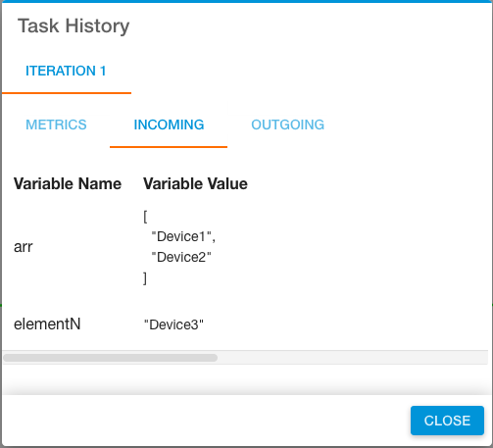Screen dimensions: 493x448
Task: Click the blank footer area left of CLOSE
Action: click(x=206, y=421)
